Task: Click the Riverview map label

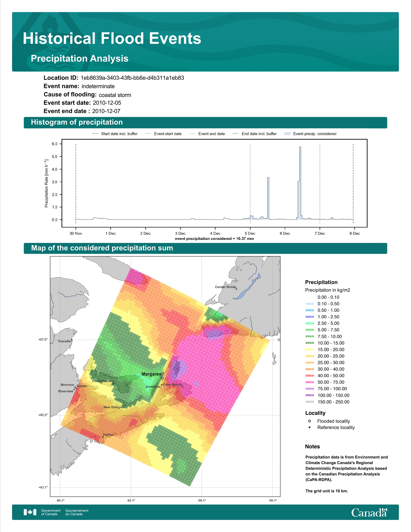Action: (65, 391)
